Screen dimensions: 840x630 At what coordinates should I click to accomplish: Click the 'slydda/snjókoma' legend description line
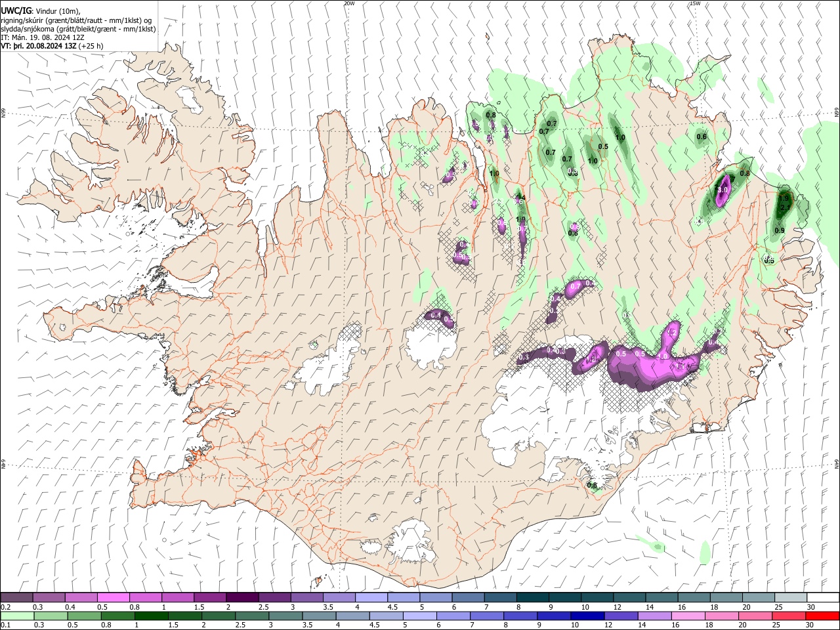[x=78, y=29]
